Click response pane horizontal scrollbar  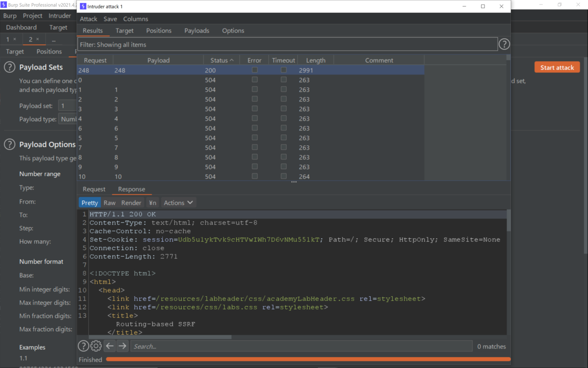(x=160, y=337)
